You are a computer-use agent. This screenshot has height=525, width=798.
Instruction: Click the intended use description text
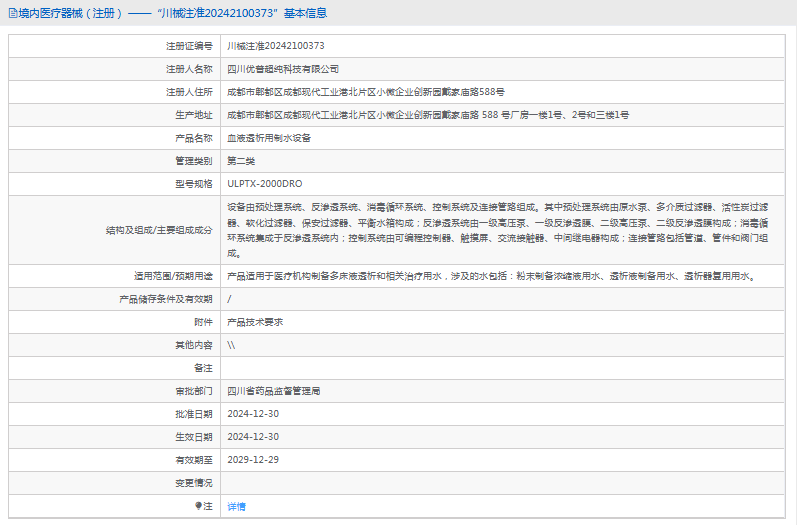tap(493, 276)
